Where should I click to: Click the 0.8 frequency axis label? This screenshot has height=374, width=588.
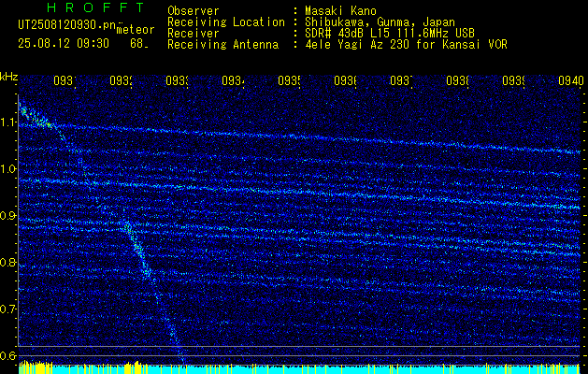click(x=7, y=262)
